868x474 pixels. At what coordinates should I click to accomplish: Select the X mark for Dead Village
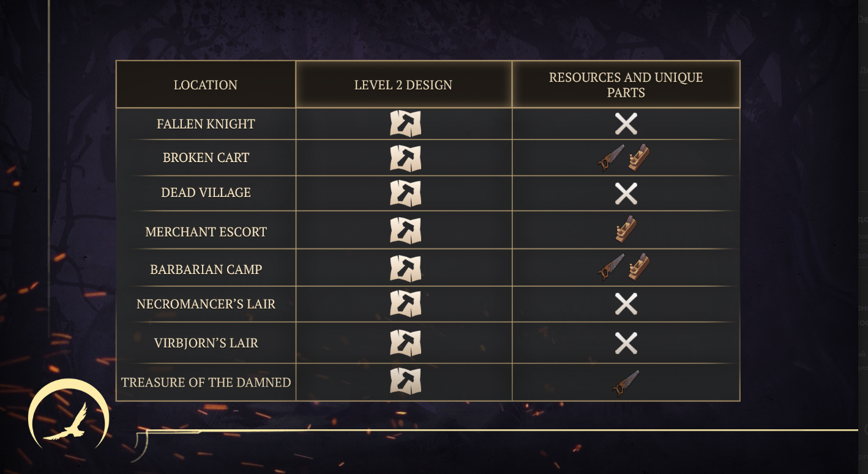[626, 194]
